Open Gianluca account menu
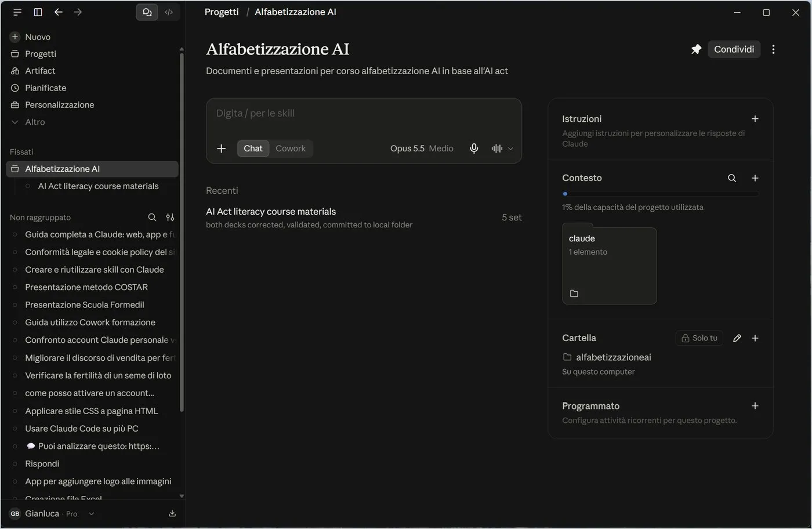This screenshot has height=529, width=812. point(52,513)
